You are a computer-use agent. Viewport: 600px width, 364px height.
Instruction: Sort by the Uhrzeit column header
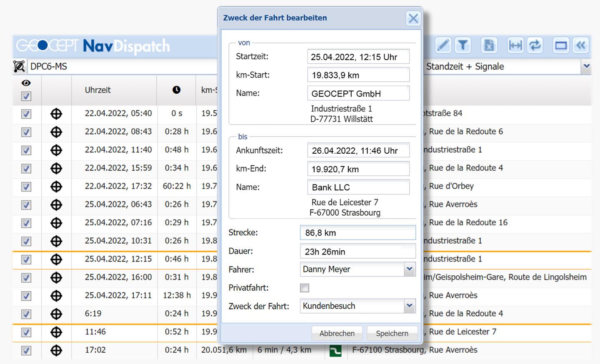click(98, 90)
